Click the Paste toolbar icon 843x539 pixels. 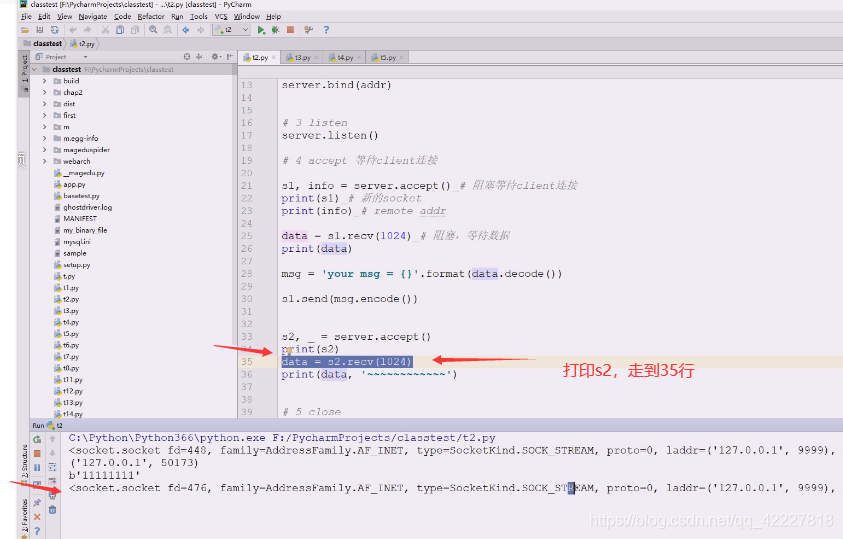click(x=135, y=30)
